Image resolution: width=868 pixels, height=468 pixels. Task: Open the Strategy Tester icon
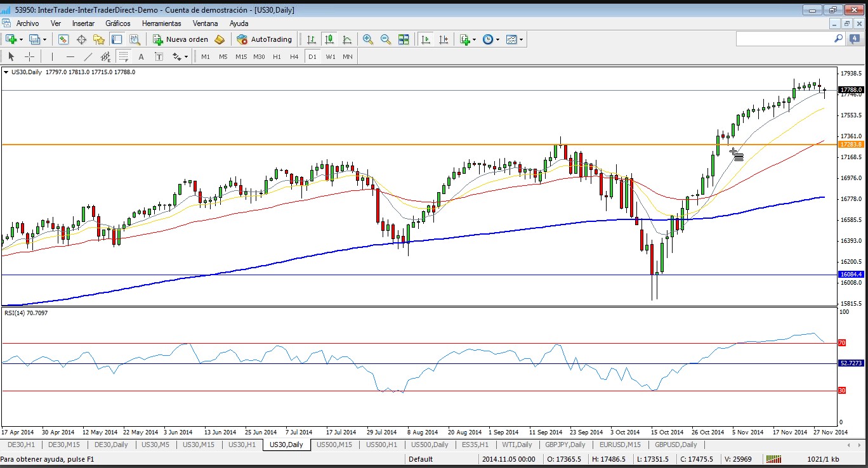(x=135, y=39)
